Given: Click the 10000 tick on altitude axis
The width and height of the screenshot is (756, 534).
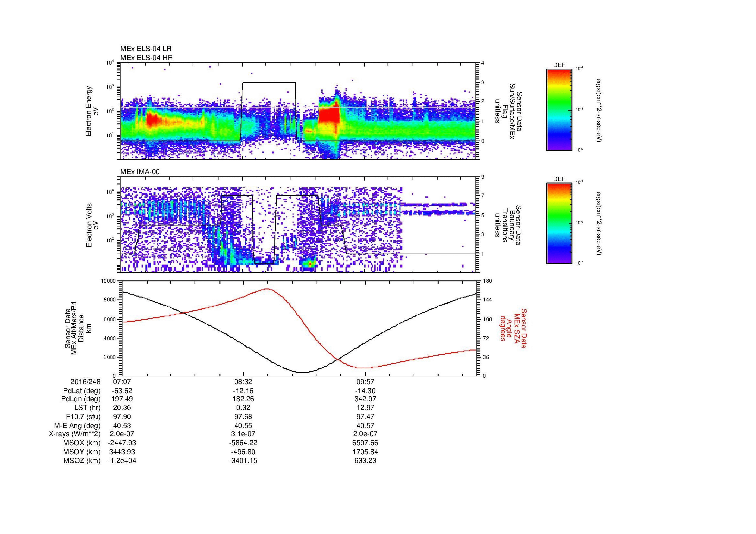Looking at the screenshot, I should 109,281.
